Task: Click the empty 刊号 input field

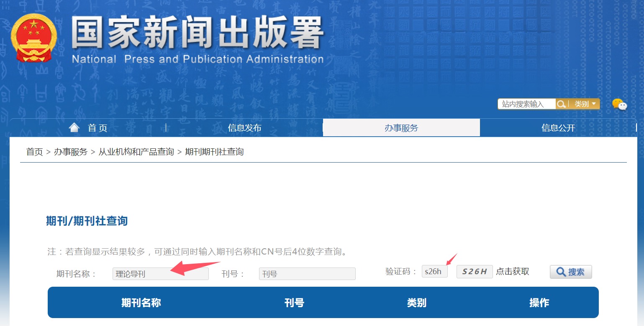Action: (x=307, y=273)
